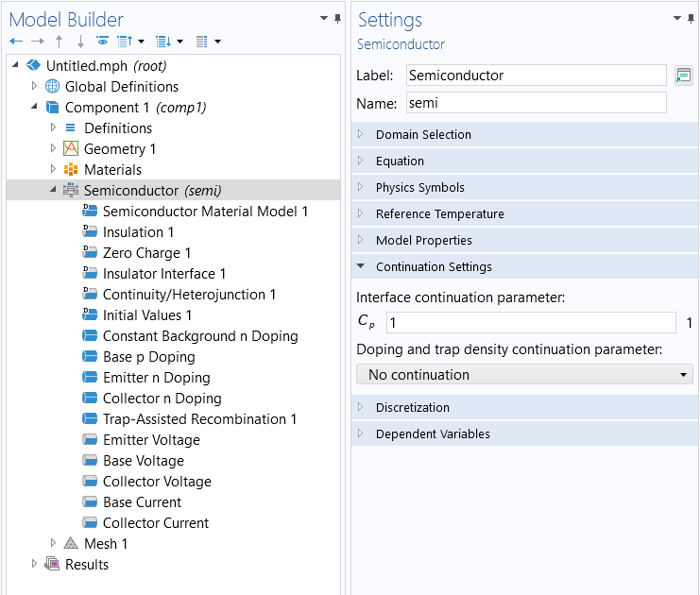Select the Emitter Voltage node

(151, 440)
